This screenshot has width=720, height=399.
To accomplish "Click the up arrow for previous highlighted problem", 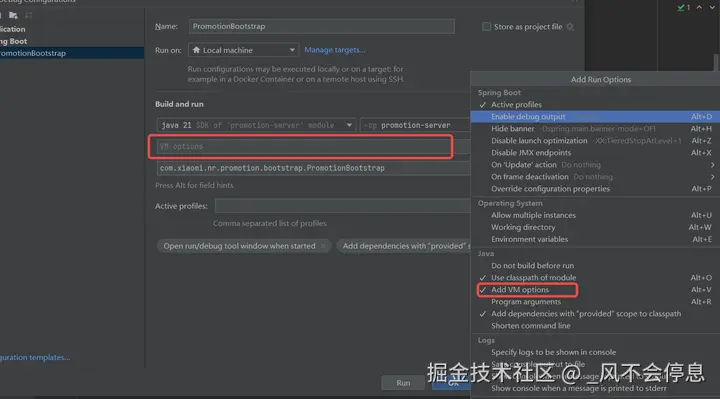I will (699, 7).
